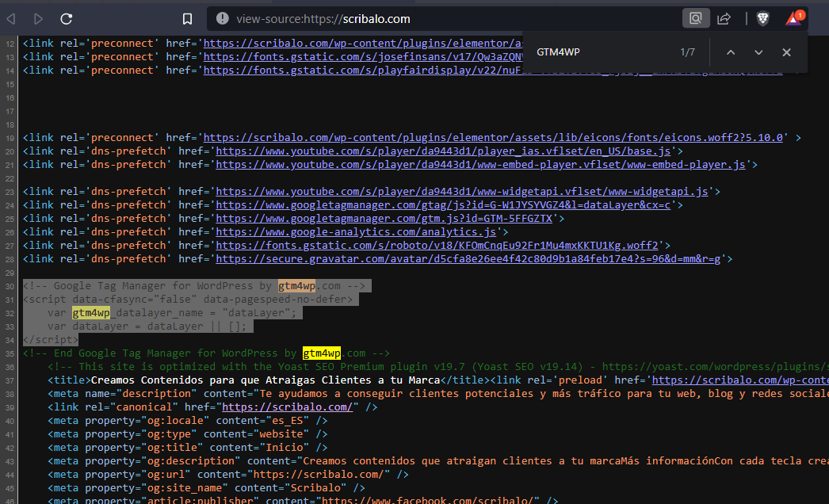Open the Brave Shields lion icon
Screen dimensions: 829x504
click(763, 19)
